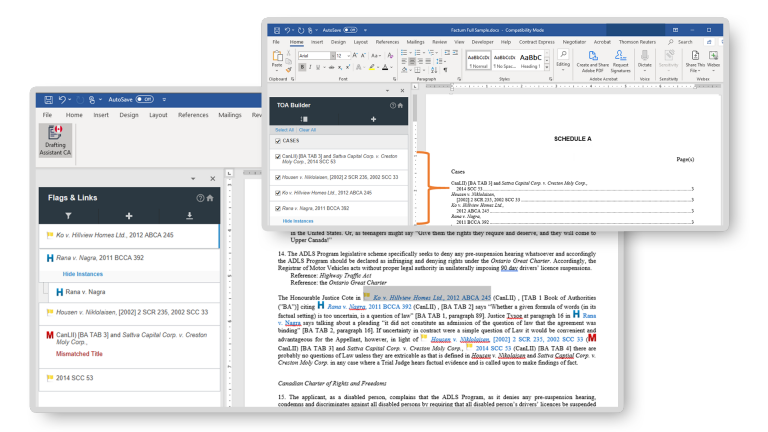Open Drafting Assistant CA in back window
The image size is (768, 432).
(55, 140)
